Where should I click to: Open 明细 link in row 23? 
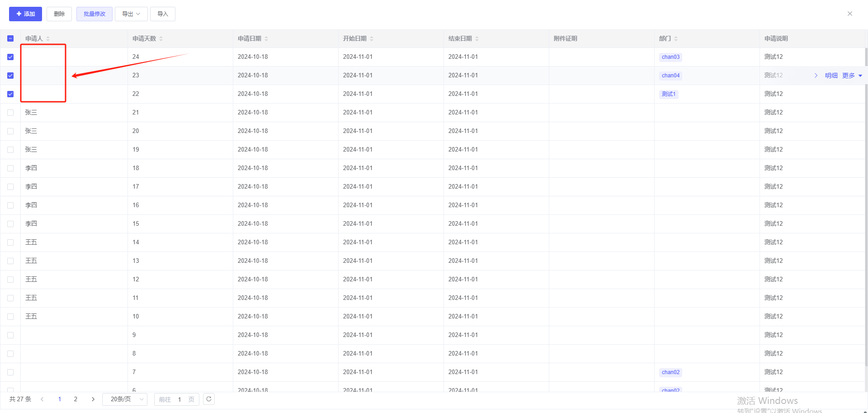coord(831,76)
